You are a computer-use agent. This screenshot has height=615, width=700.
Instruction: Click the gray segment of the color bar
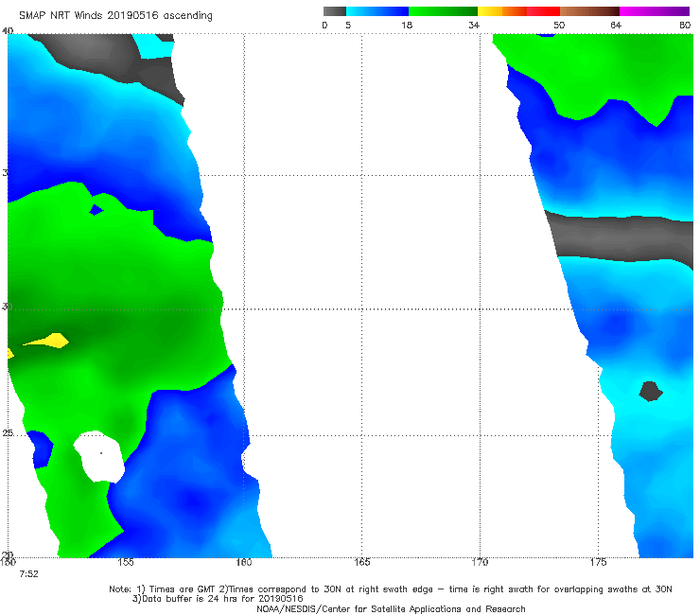coord(335,11)
